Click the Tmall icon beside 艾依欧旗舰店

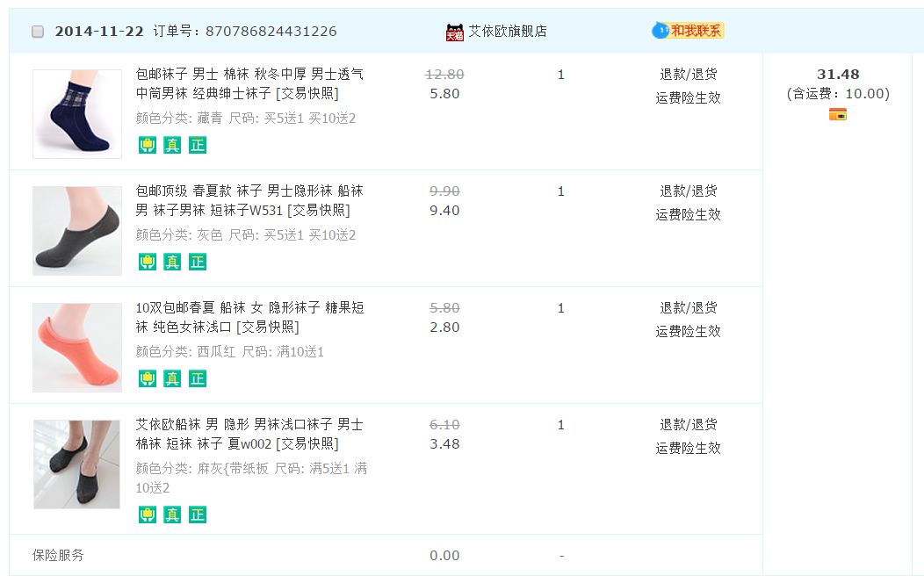pyautogui.click(x=454, y=32)
